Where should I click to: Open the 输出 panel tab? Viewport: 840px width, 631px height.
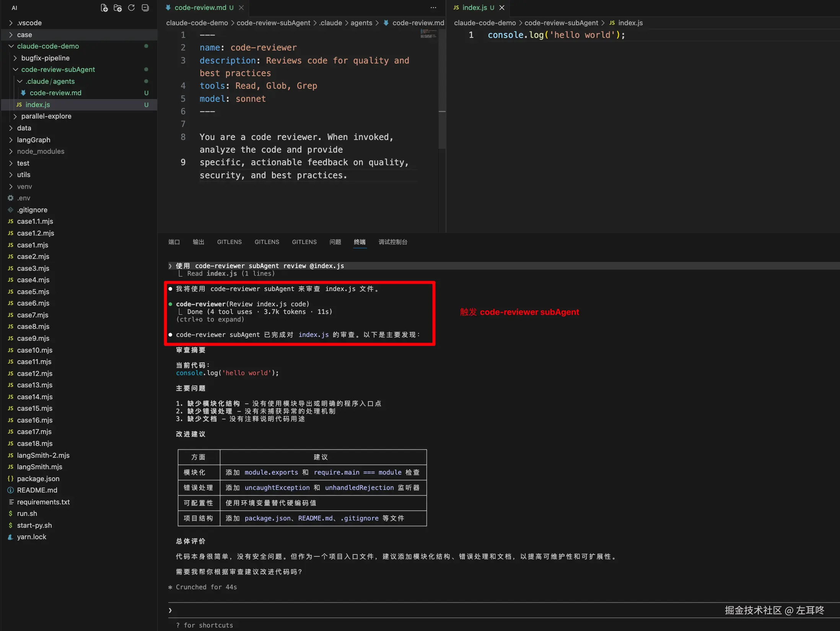[198, 242]
